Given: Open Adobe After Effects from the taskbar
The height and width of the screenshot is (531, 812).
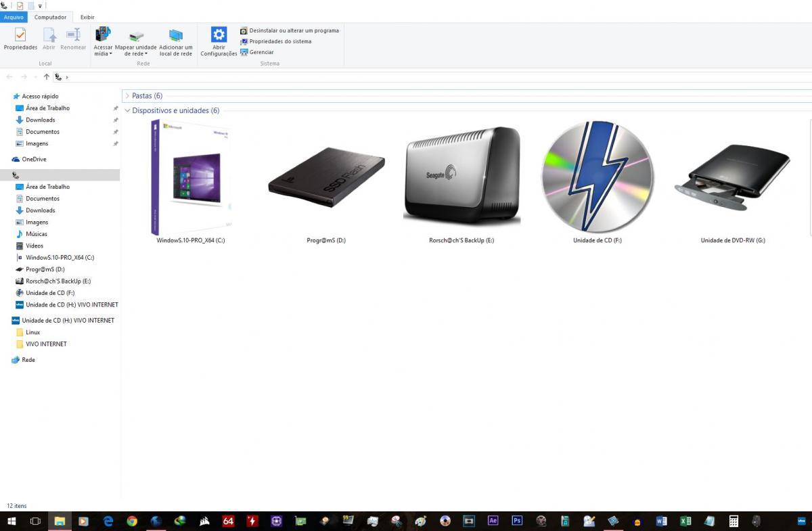Looking at the screenshot, I should (493, 521).
